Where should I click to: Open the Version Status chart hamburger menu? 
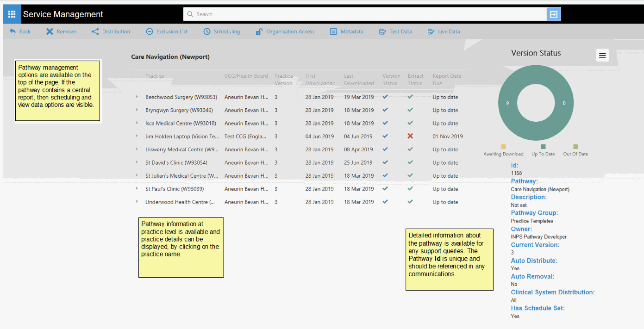[x=602, y=56]
